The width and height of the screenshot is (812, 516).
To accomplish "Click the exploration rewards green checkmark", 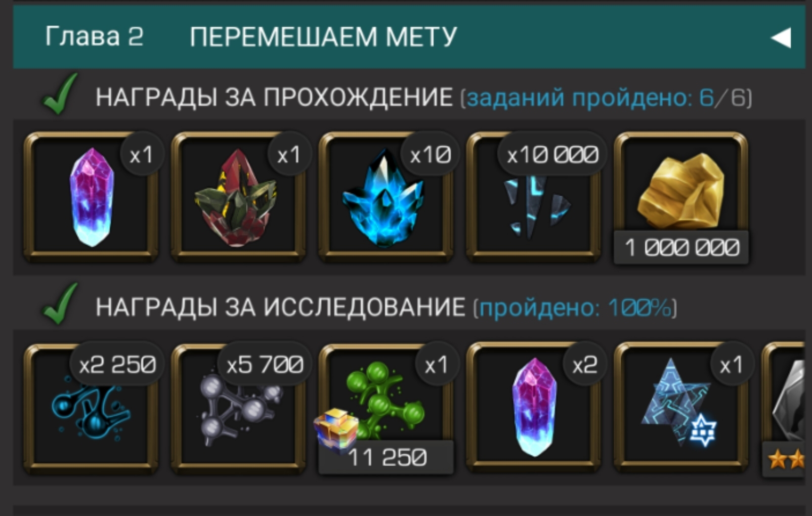I will [x=60, y=304].
